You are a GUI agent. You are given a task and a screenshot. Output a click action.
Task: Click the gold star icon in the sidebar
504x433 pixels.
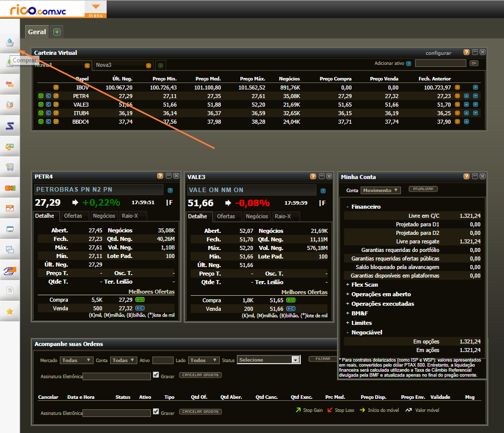10,311
